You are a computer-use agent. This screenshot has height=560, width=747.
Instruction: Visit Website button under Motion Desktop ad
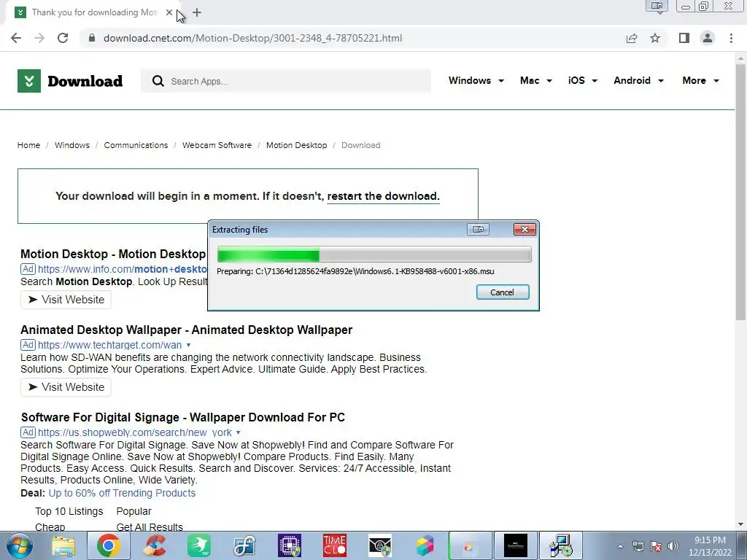click(66, 300)
